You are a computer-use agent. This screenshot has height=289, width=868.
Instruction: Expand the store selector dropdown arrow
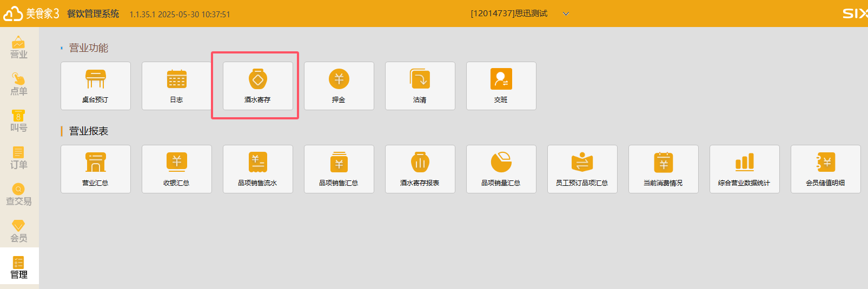point(566,14)
